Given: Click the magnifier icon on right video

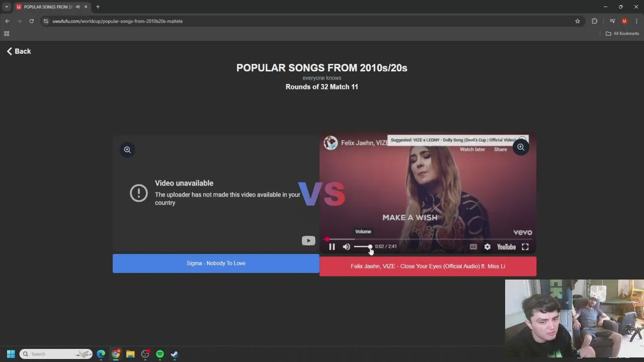Looking at the screenshot, I should tap(521, 147).
